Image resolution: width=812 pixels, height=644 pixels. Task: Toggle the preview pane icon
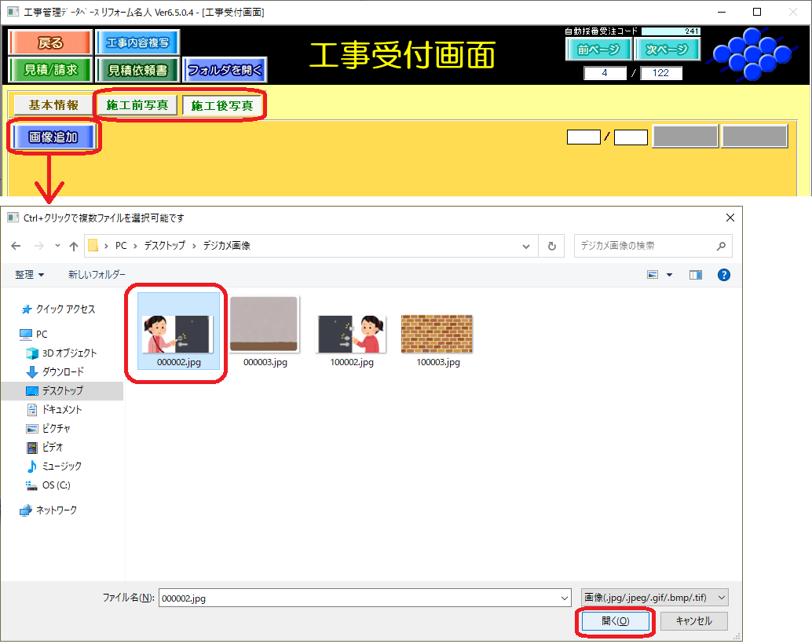pos(695,275)
